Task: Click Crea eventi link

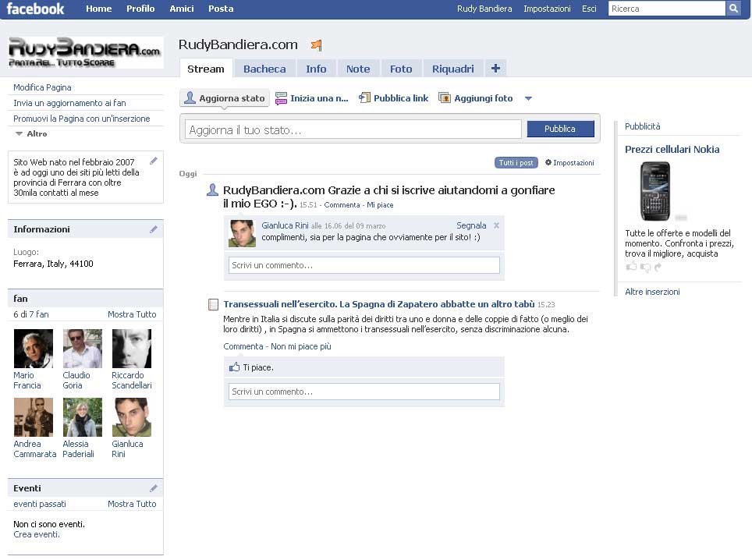Action: tap(37, 534)
